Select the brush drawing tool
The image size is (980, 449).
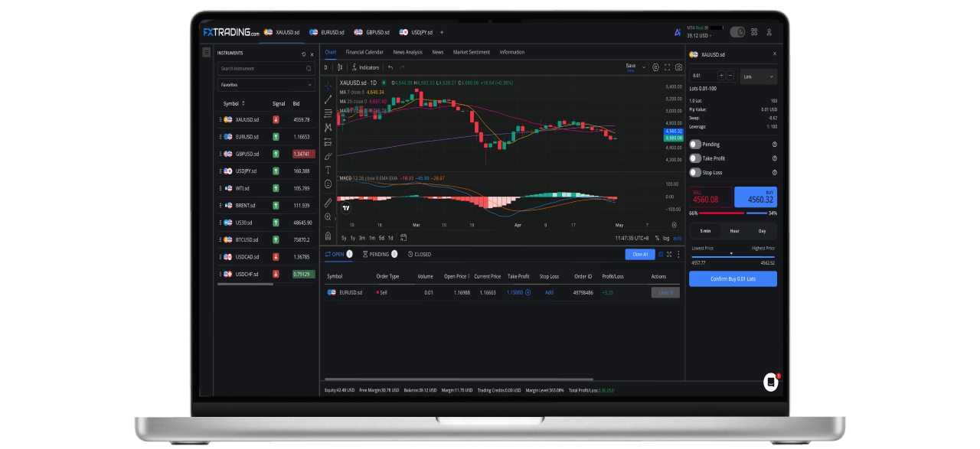tap(328, 155)
